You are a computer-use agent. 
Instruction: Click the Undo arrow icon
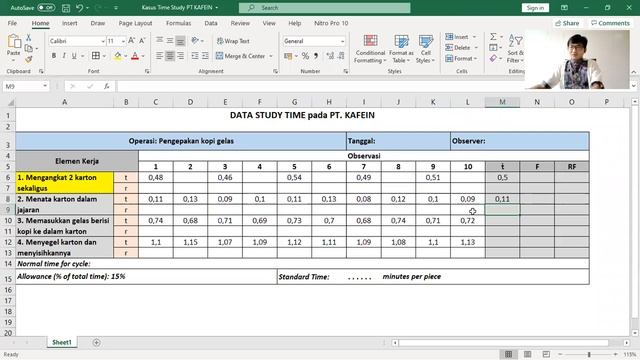(x=80, y=8)
